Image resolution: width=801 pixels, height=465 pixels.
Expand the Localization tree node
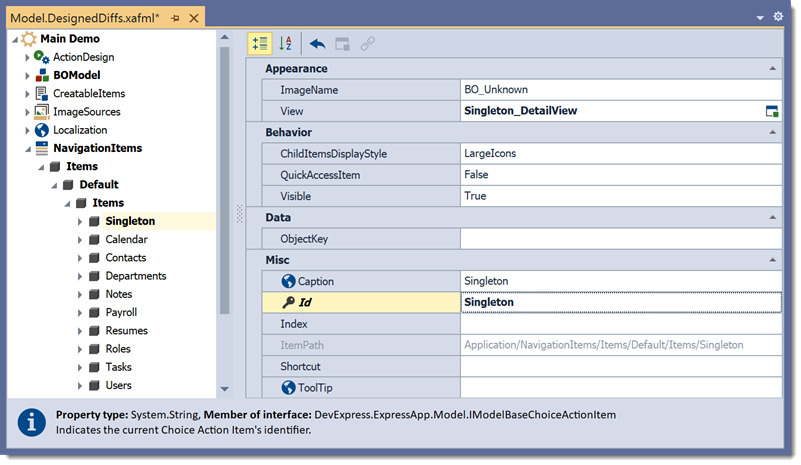pos(27,131)
